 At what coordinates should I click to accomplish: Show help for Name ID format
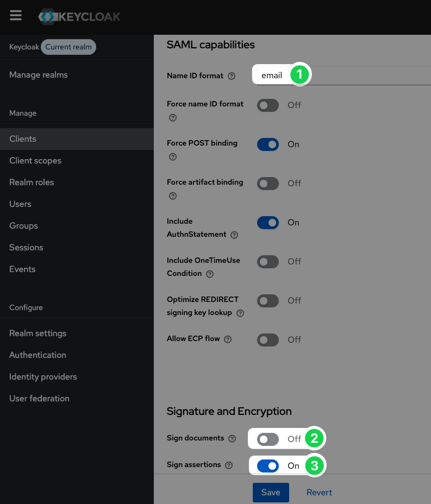coord(232,76)
